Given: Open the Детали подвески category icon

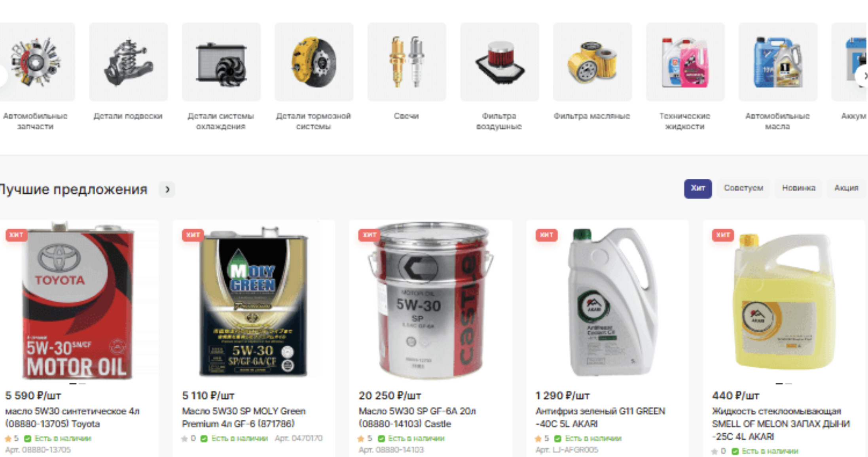Looking at the screenshot, I should [x=128, y=62].
